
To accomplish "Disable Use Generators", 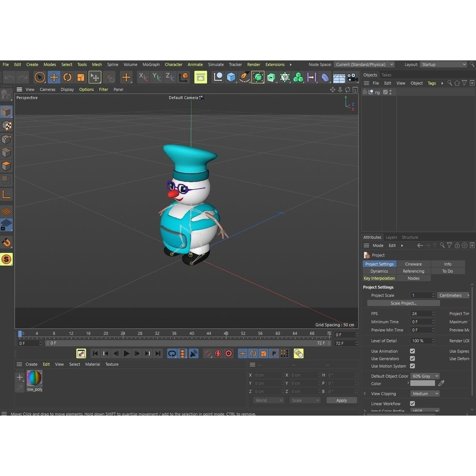I will click(x=412, y=358).
